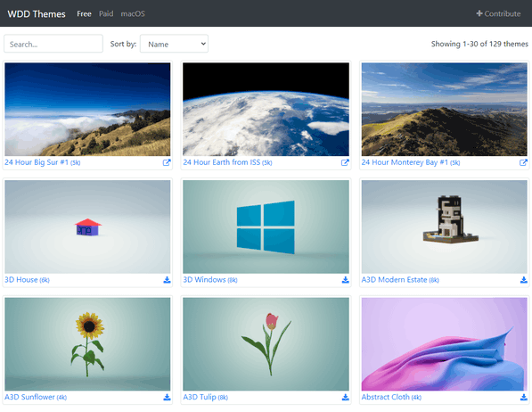Click the 'Showing 1-30 of 129 themes' text
Image resolution: width=532 pixels, height=412 pixels.
pyautogui.click(x=479, y=44)
